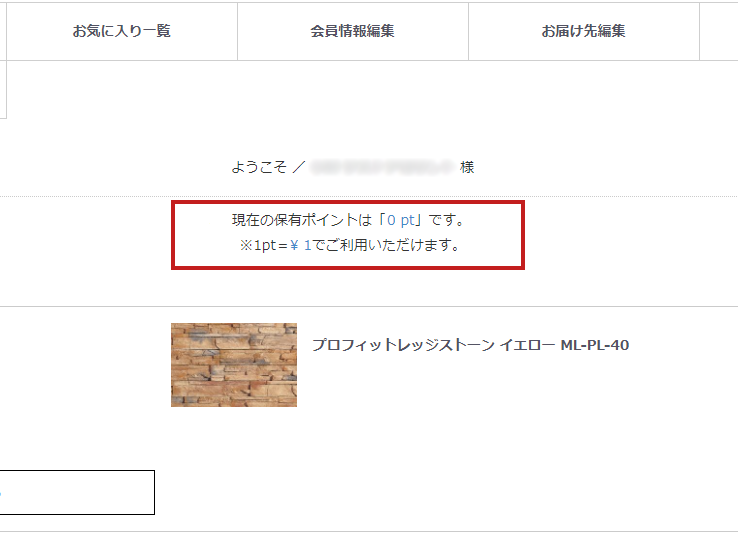This screenshot has height=540, width=738.
Task: Click the イエロー word in the product name
Action: (527, 345)
